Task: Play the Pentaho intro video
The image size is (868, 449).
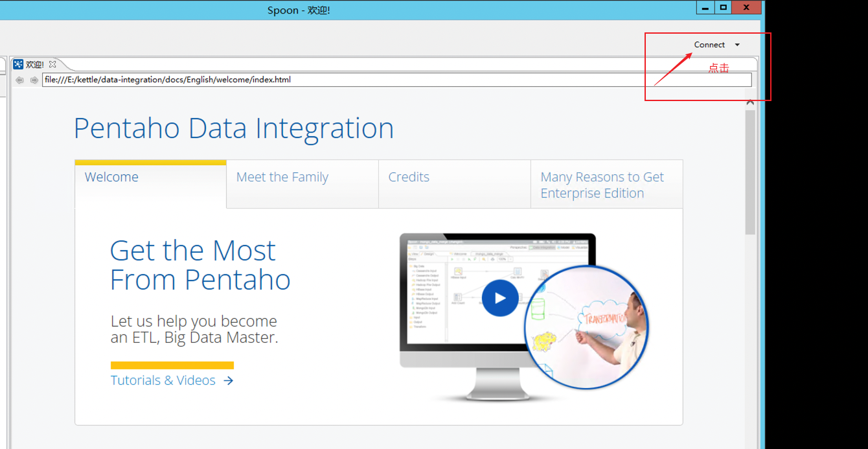Action: [500, 298]
